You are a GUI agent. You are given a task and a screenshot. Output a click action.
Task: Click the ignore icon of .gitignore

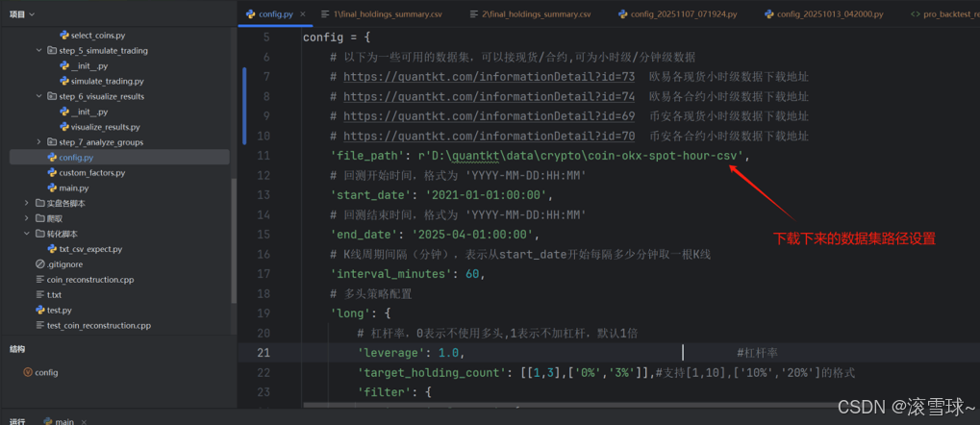pos(40,264)
